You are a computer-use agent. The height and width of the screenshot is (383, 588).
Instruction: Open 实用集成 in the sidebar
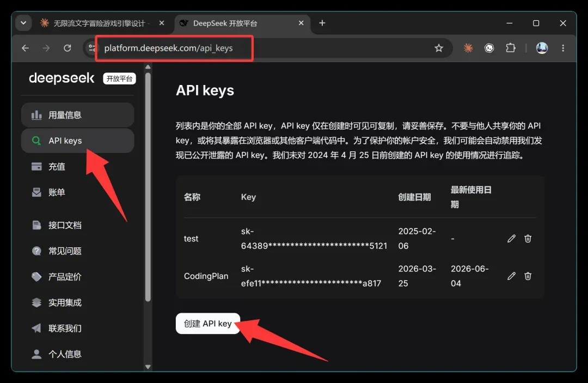point(78,303)
